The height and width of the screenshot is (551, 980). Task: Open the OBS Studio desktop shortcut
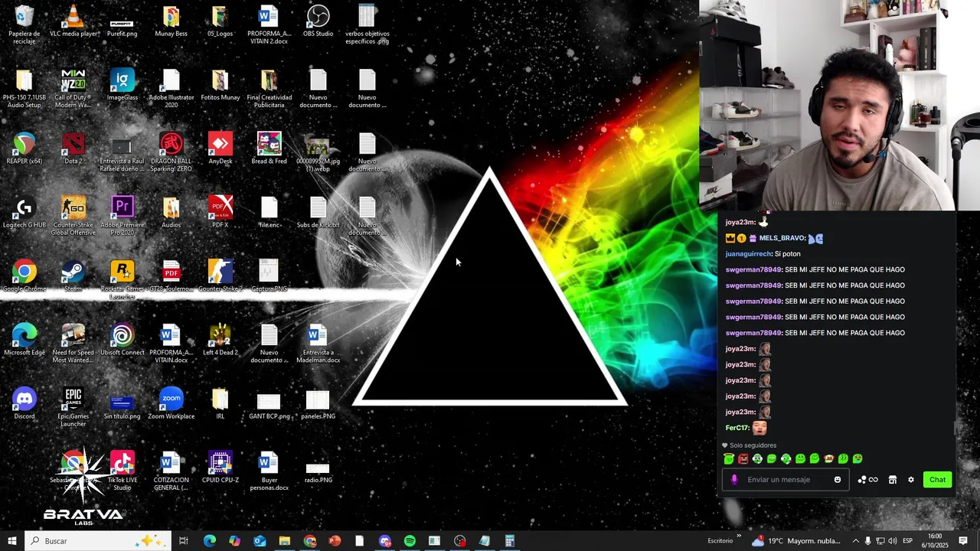tap(318, 21)
